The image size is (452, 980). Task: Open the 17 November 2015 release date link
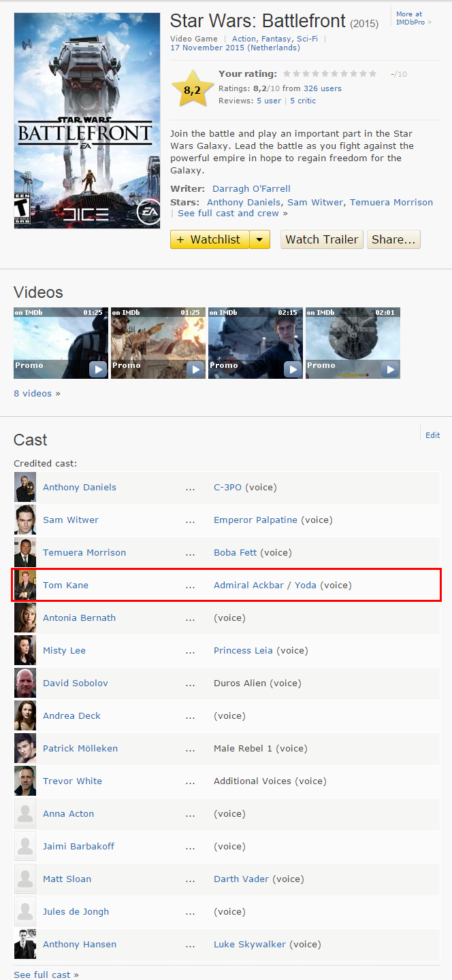click(235, 48)
